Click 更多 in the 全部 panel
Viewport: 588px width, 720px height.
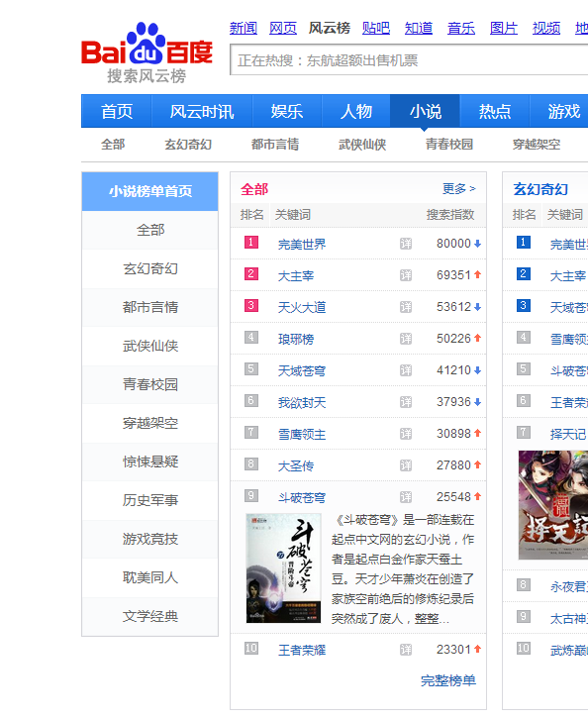point(459,189)
